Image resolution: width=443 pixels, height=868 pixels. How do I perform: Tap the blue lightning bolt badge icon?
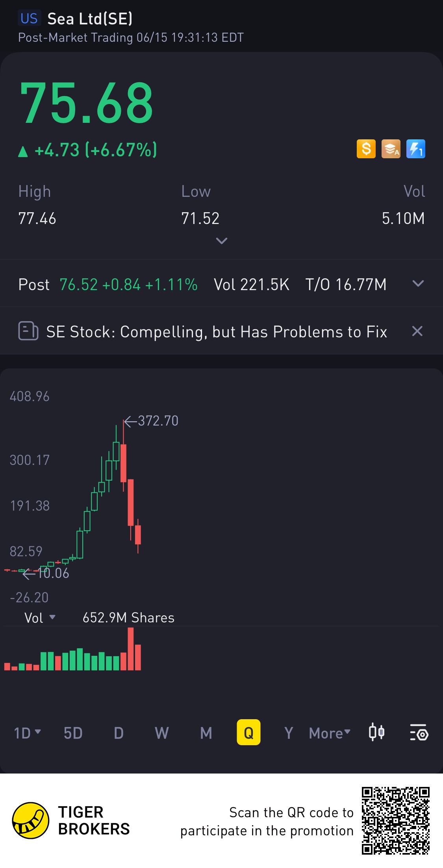click(415, 149)
